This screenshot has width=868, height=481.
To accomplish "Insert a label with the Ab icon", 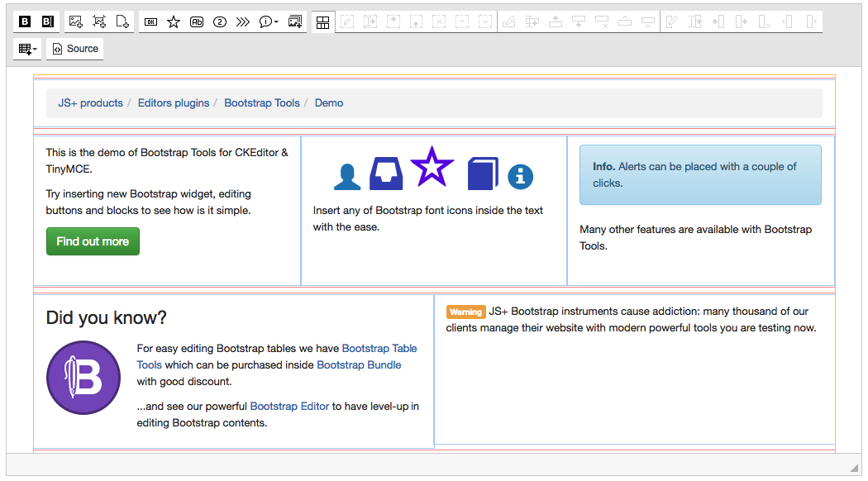I will pyautogui.click(x=197, y=22).
